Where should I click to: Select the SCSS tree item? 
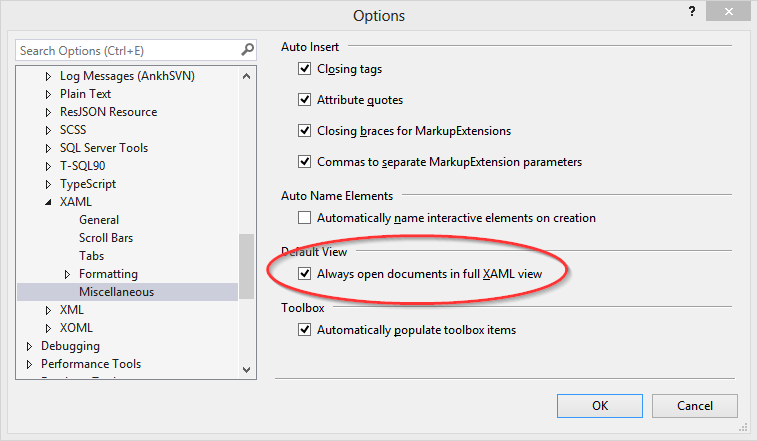(x=73, y=130)
